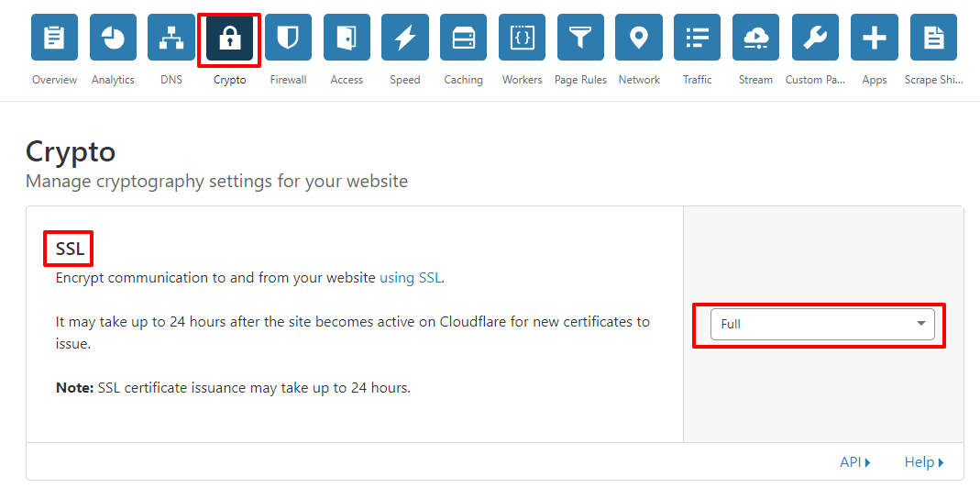Screen dimensions: 980x488
Task: Open the Caching drive icon
Action: coord(464,37)
